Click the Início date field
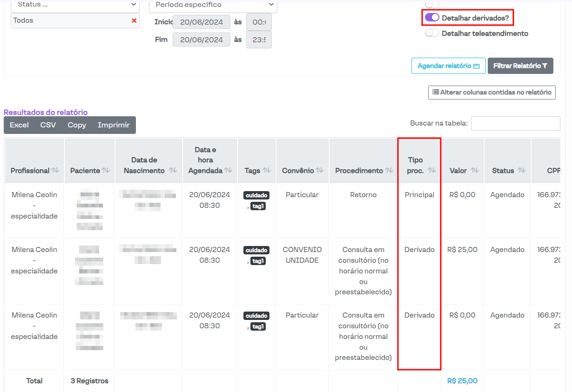This screenshot has width=572, height=392. click(x=201, y=22)
